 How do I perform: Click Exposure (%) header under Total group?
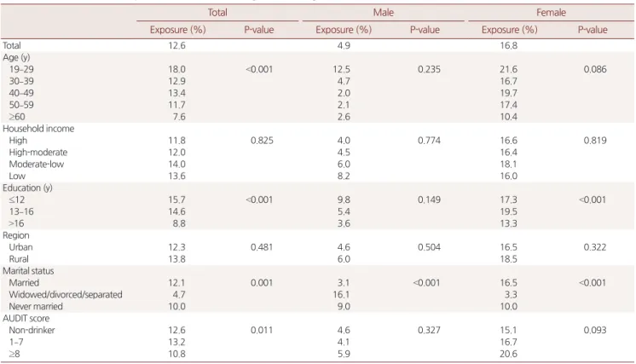click(x=177, y=30)
